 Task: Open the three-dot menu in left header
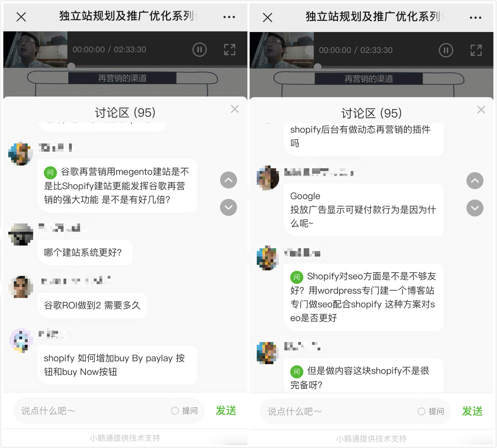click(229, 17)
